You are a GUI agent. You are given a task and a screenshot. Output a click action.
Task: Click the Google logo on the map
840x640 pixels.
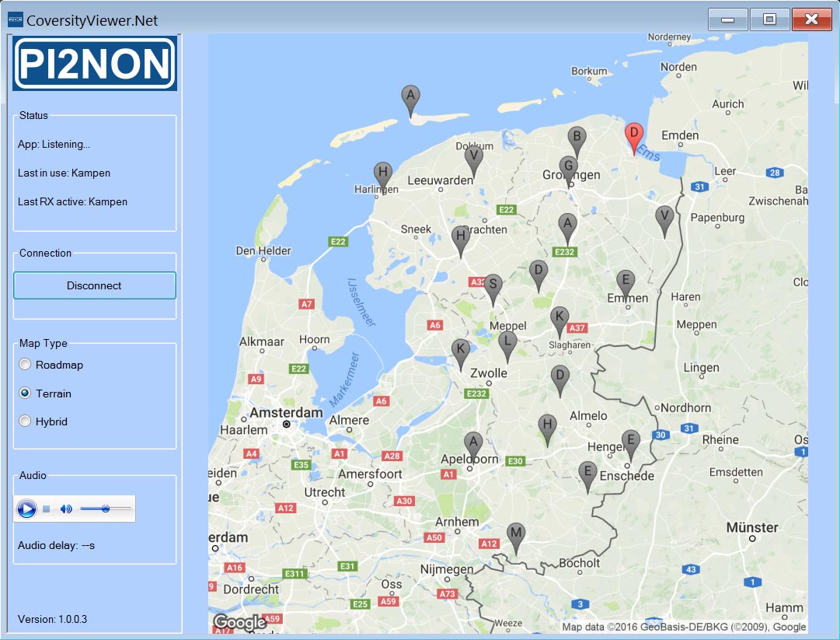[239, 622]
